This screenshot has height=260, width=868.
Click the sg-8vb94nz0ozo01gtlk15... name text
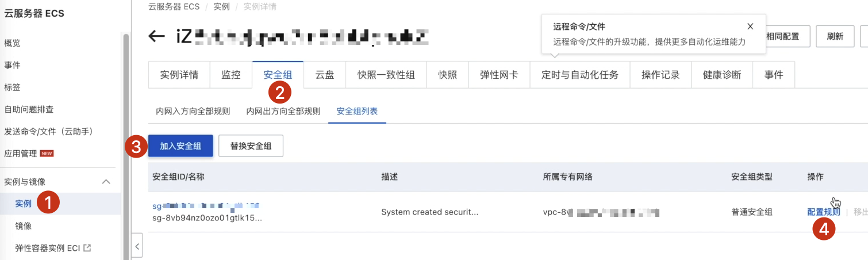(x=208, y=218)
